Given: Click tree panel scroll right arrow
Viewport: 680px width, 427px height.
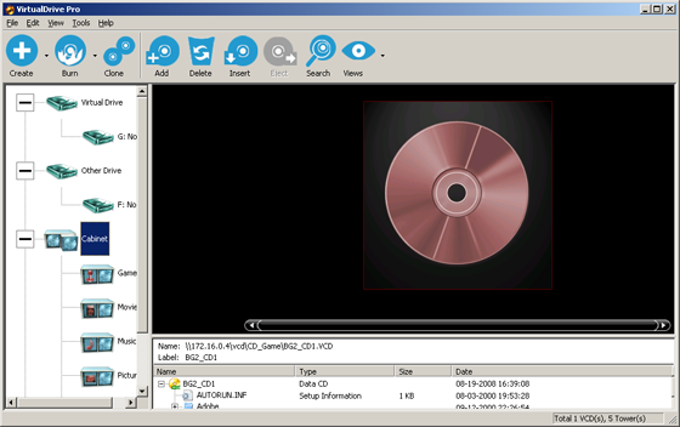Looking at the screenshot, I should pos(131,402).
